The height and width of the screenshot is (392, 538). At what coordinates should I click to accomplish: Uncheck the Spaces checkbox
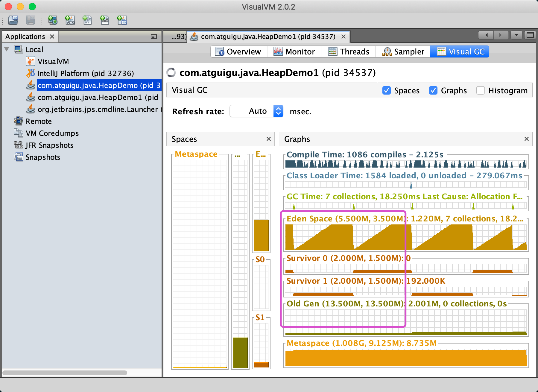[x=387, y=90]
